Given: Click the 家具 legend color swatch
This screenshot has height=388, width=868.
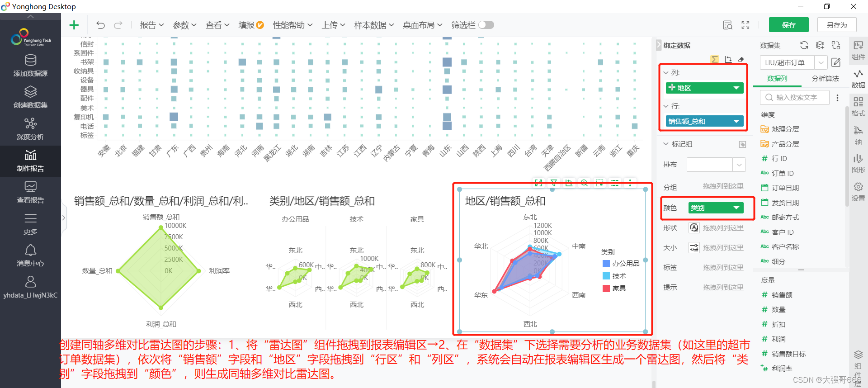Looking at the screenshot, I should [x=606, y=288].
